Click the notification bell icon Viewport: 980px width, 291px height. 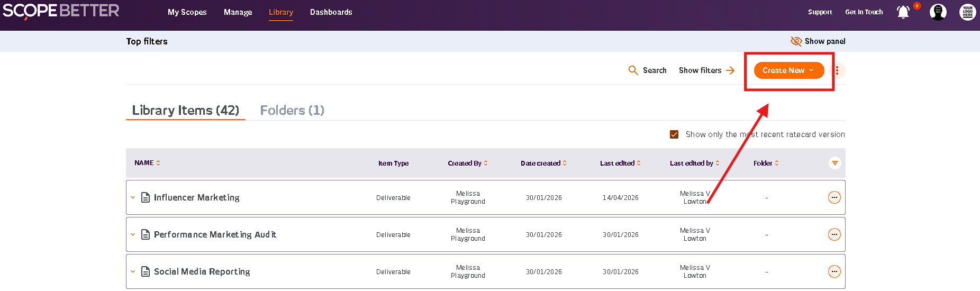click(x=903, y=12)
